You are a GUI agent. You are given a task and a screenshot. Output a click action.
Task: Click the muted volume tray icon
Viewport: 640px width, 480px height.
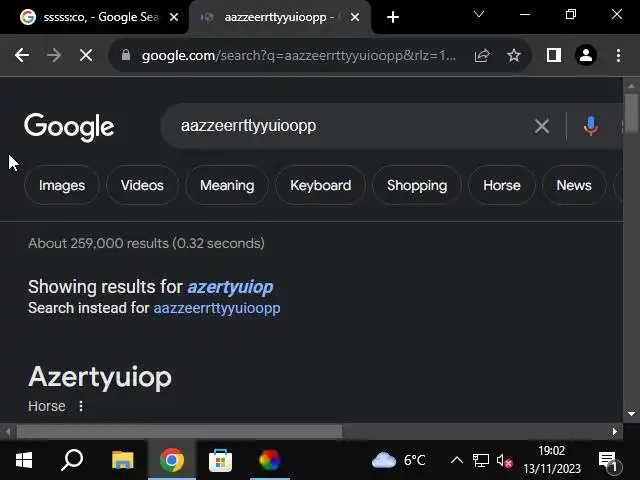coord(504,461)
